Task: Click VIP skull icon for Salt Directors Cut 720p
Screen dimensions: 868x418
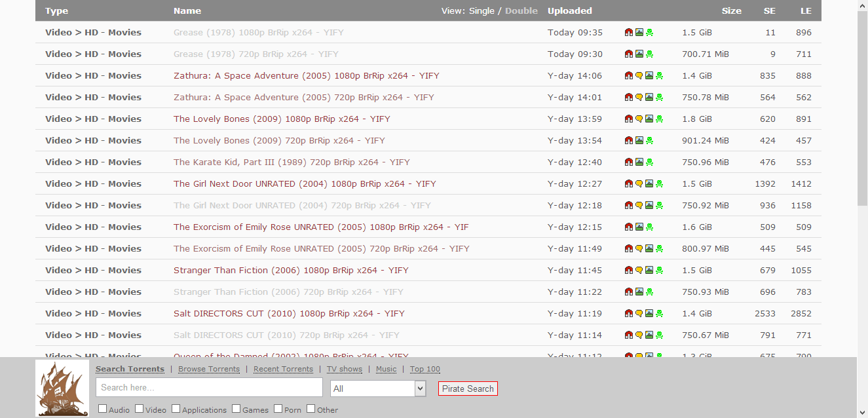Action: tap(659, 335)
